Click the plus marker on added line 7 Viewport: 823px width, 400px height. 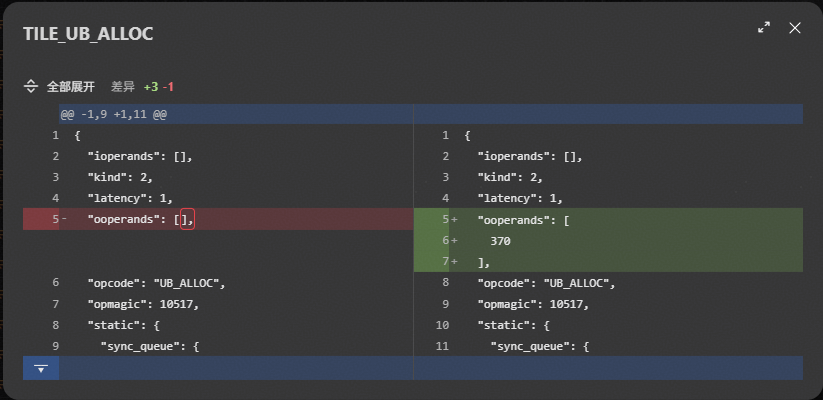coord(454,262)
